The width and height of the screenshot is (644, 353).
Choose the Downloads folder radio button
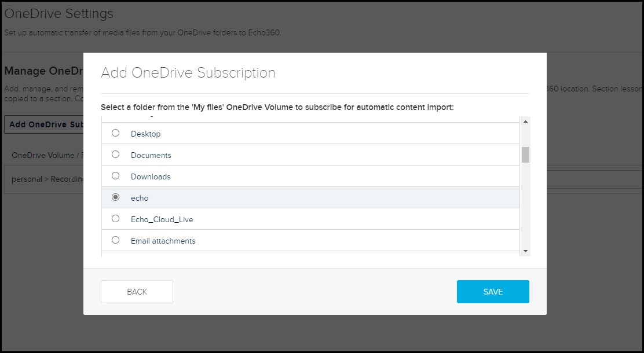click(115, 176)
